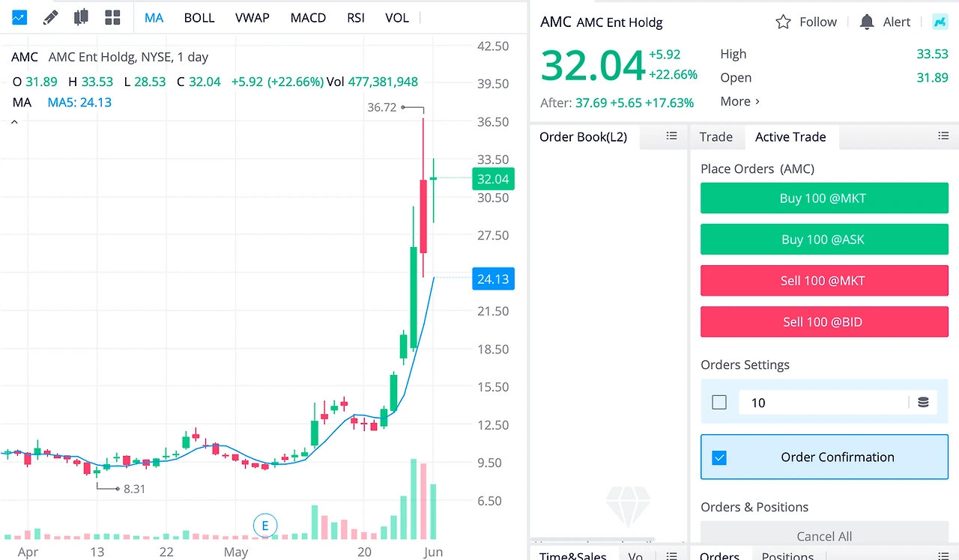Click the earnings E marker on chart

tap(264, 526)
